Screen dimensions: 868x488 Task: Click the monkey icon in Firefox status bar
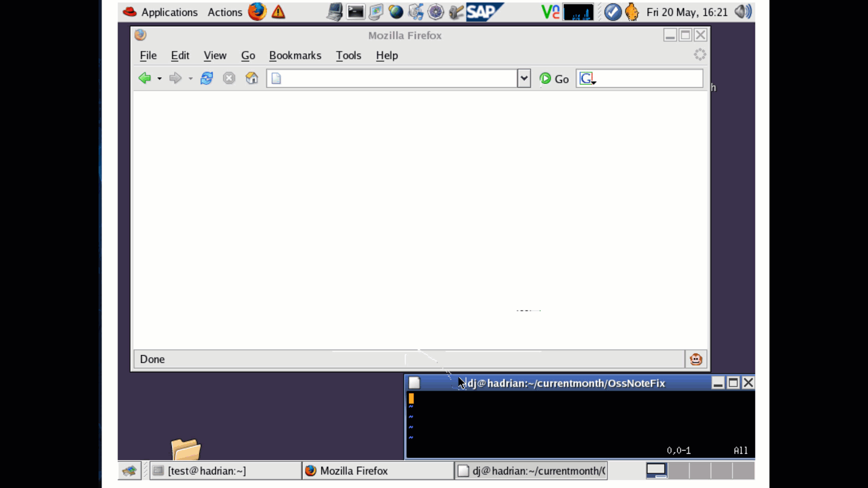[696, 359]
